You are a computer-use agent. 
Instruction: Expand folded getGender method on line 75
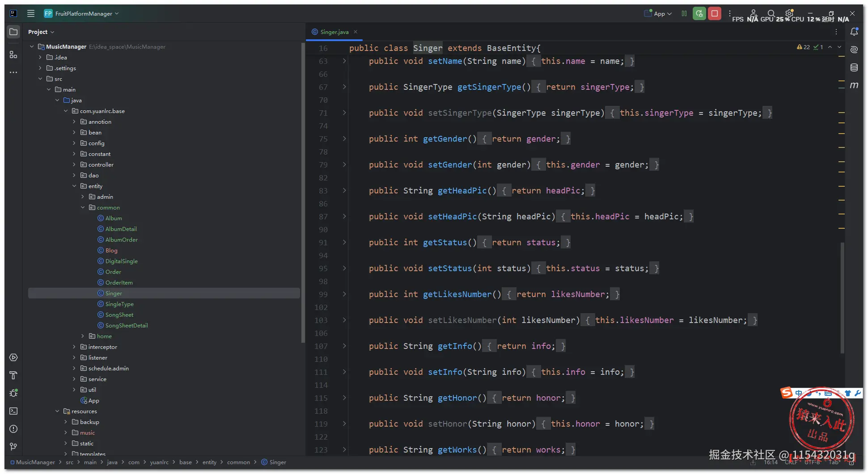tap(344, 138)
